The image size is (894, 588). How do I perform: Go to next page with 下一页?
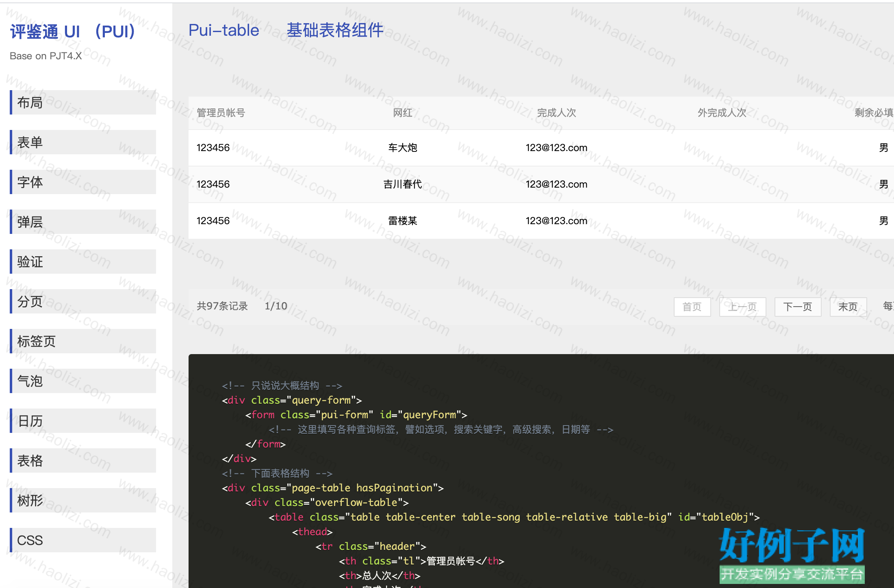click(798, 307)
